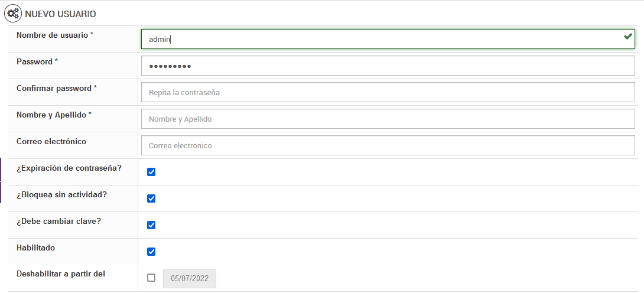Click the Nombre de usuario label
This screenshot has height=293, width=644.
55,35
